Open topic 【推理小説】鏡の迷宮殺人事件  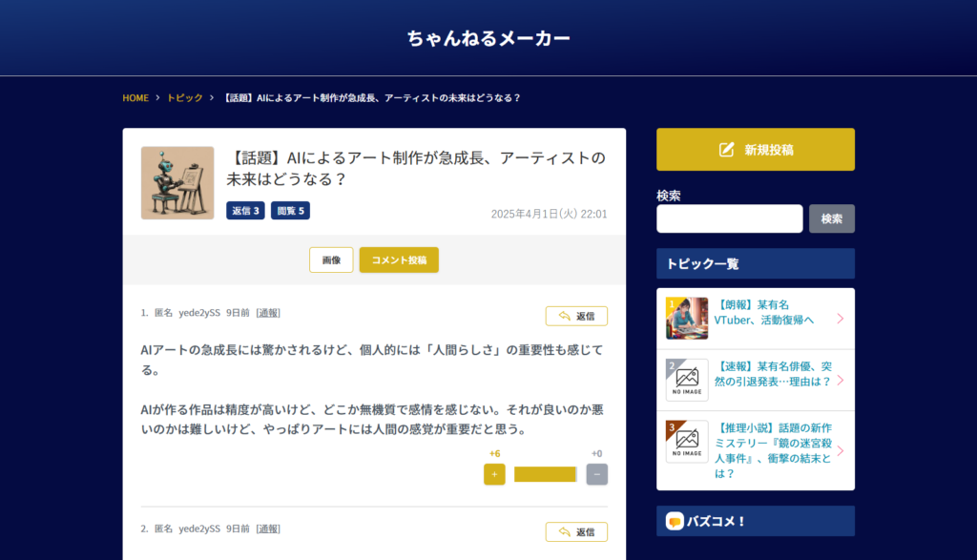(773, 450)
